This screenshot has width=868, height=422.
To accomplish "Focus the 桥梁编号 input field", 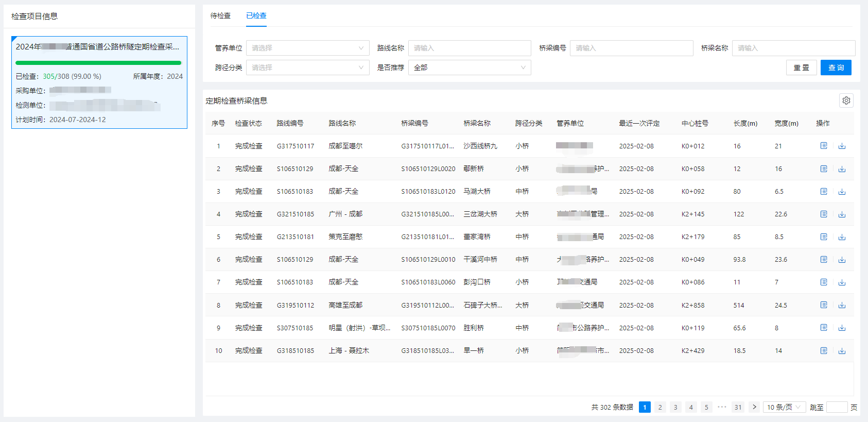I will click(x=631, y=48).
